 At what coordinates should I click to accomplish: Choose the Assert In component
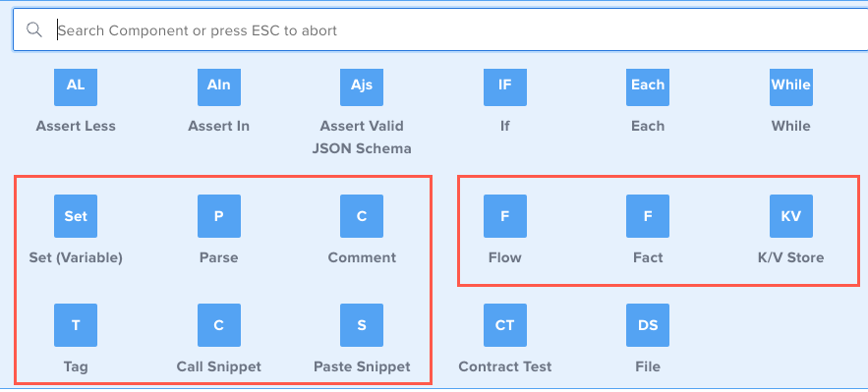[218, 86]
